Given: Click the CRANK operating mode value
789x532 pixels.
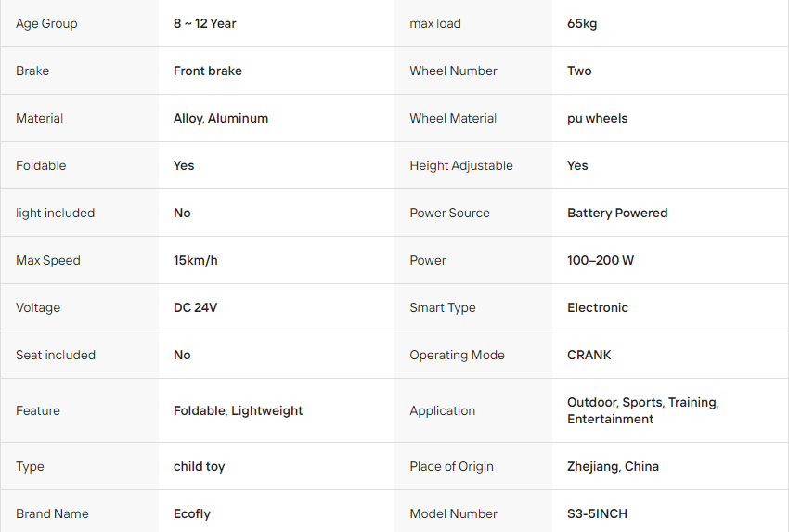Looking at the screenshot, I should point(589,355).
